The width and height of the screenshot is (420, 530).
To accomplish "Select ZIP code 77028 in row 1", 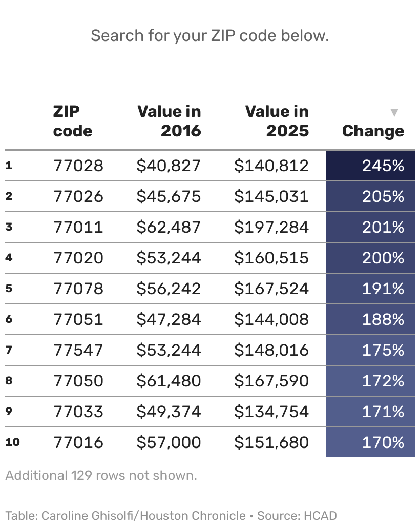I will [78, 166].
